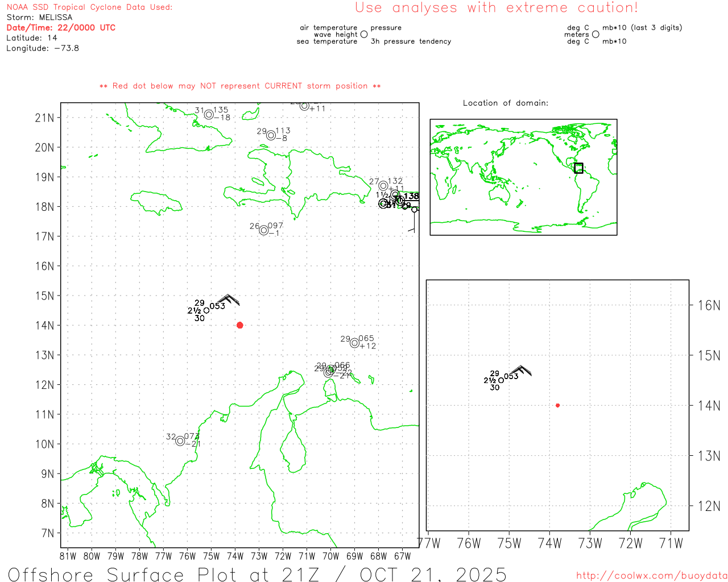Click the 'Location of domain:' label
The width and height of the screenshot is (728, 582).
click(x=506, y=103)
